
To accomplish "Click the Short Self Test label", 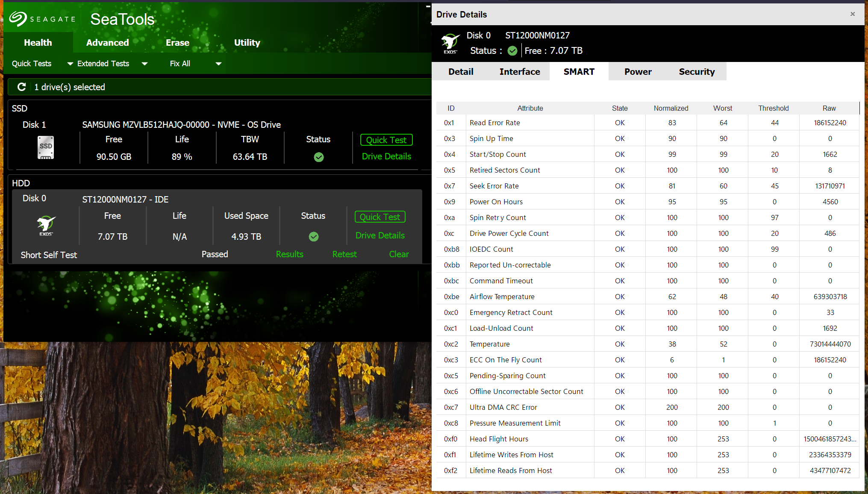I will click(x=49, y=255).
